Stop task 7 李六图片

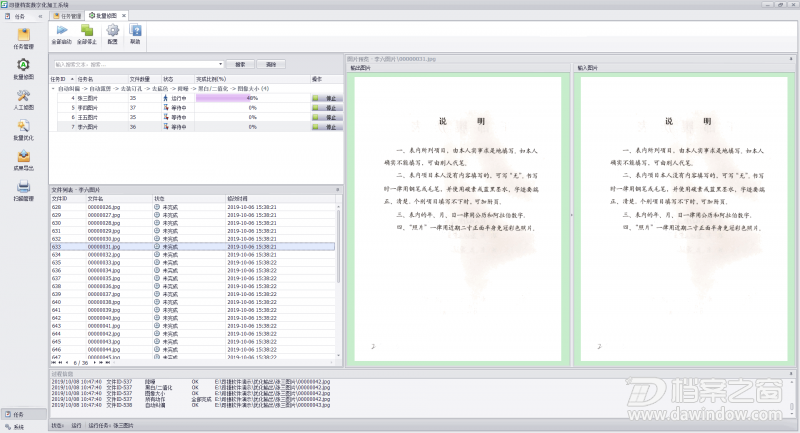pos(327,126)
